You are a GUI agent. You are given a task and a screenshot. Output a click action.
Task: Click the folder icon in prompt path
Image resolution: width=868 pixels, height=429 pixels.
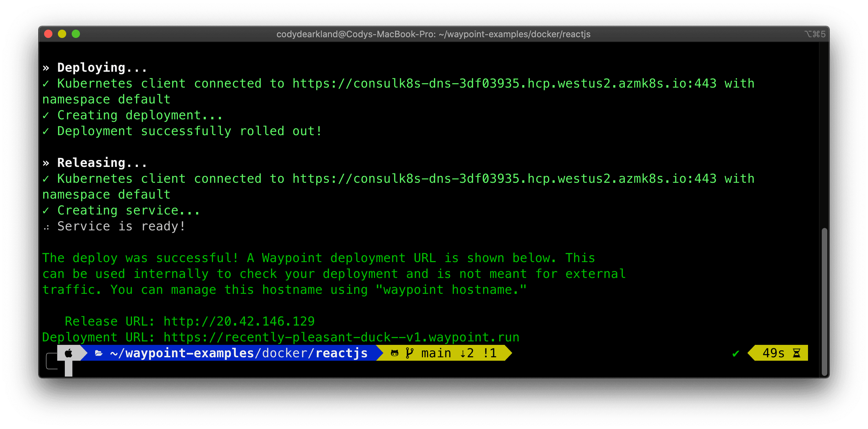click(99, 353)
